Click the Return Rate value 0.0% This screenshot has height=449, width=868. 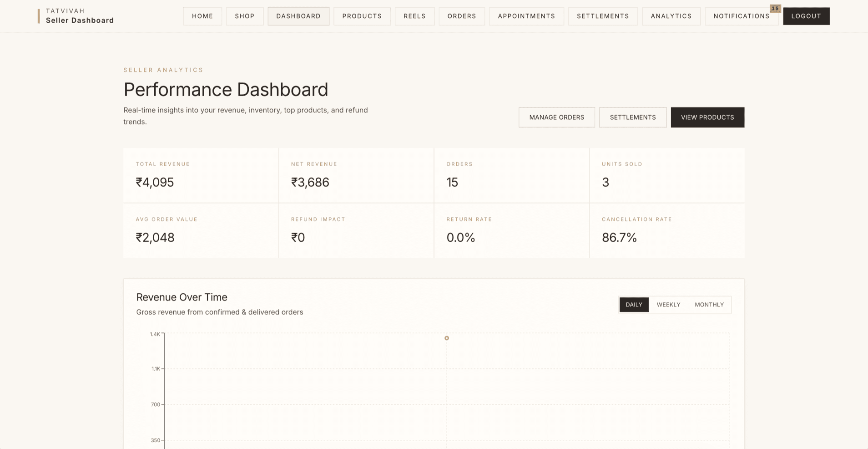pyautogui.click(x=461, y=237)
